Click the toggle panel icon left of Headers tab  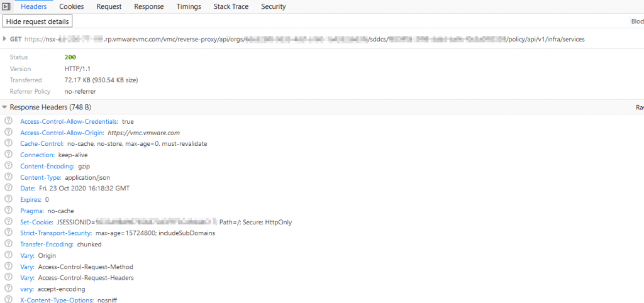pos(6,6)
